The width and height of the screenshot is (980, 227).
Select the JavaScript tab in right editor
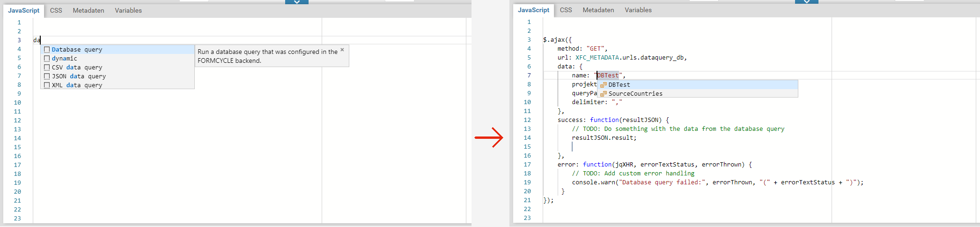[533, 10]
